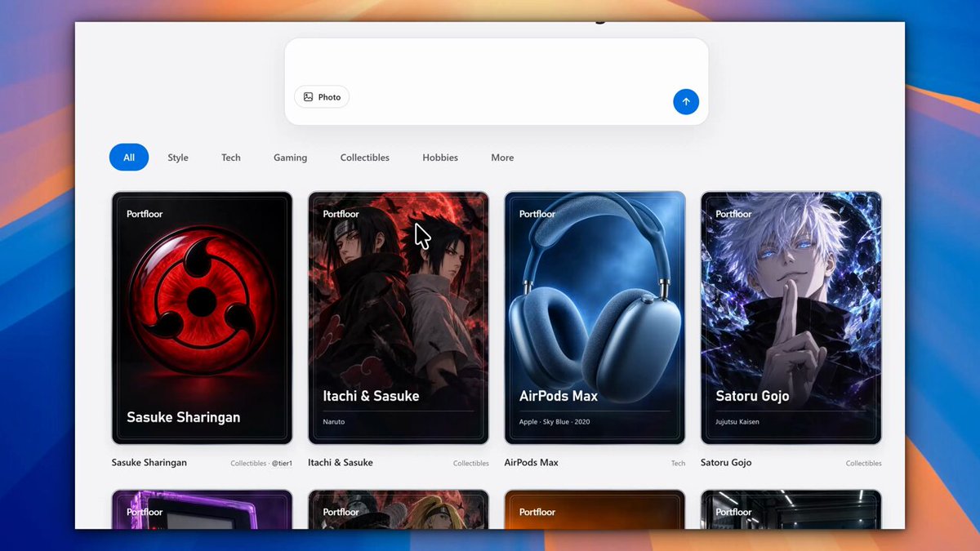The height and width of the screenshot is (551, 980).
Task: Click the Photo attachment button
Action: point(322,97)
